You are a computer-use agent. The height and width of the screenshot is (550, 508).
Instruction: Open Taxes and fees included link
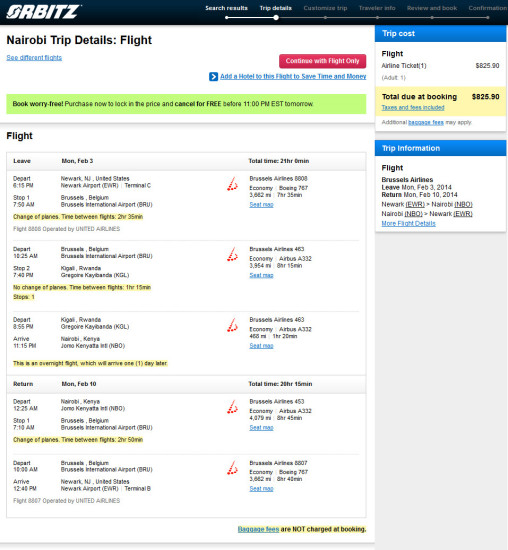[x=413, y=107]
